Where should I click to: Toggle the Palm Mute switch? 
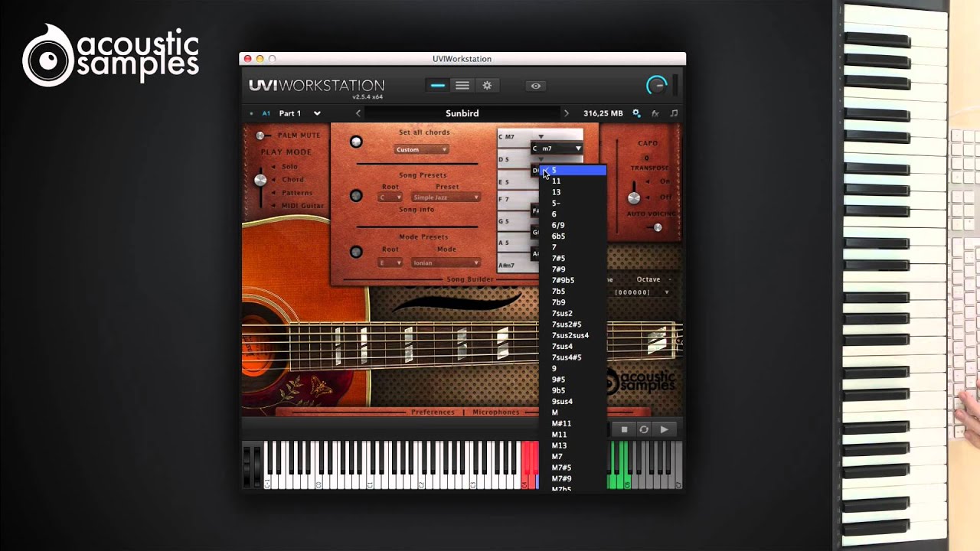262,135
